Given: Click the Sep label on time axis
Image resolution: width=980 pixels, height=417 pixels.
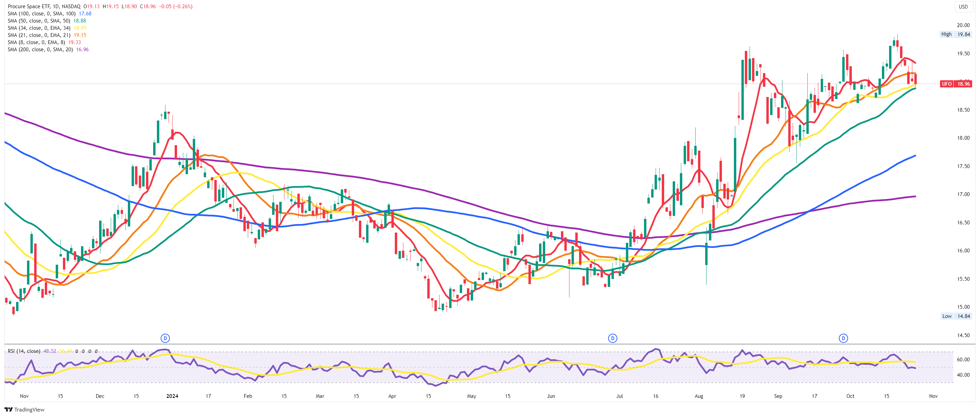Looking at the screenshot, I should pyautogui.click(x=778, y=396).
